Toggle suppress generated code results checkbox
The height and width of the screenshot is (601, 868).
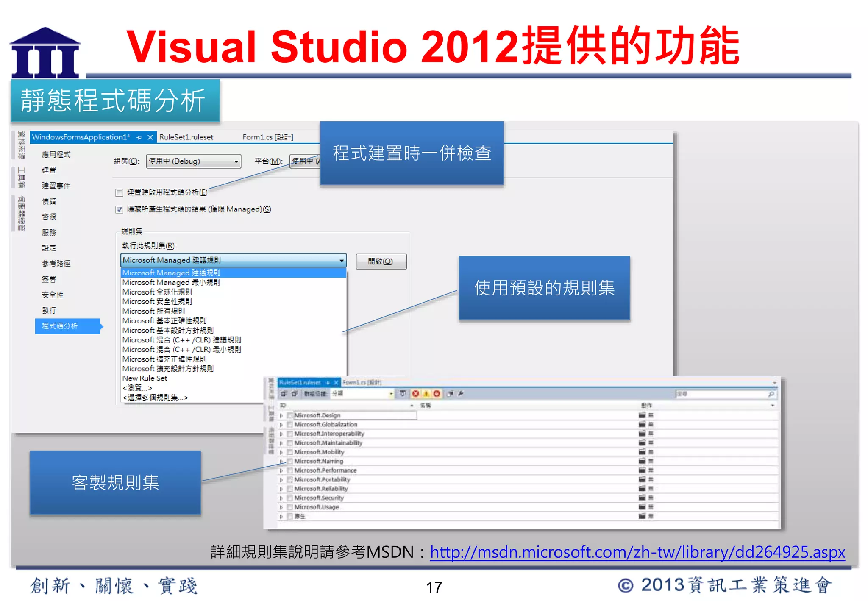pyautogui.click(x=120, y=209)
